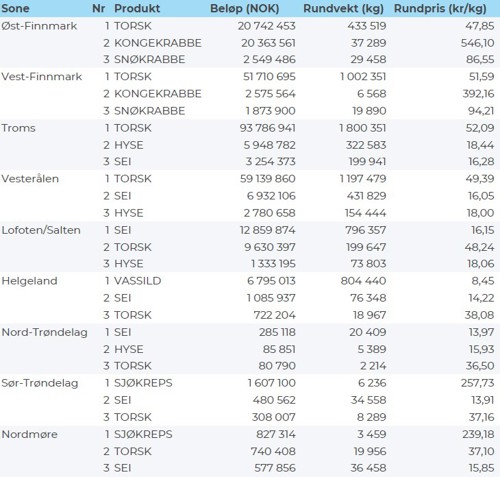Select the Vest-Finnmark zone cell

click(x=41, y=76)
